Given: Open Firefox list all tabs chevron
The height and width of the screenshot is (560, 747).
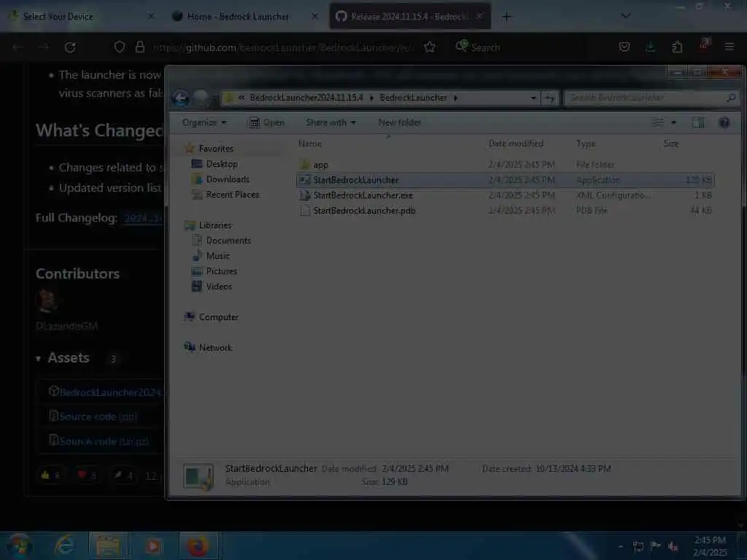Looking at the screenshot, I should 626,16.
